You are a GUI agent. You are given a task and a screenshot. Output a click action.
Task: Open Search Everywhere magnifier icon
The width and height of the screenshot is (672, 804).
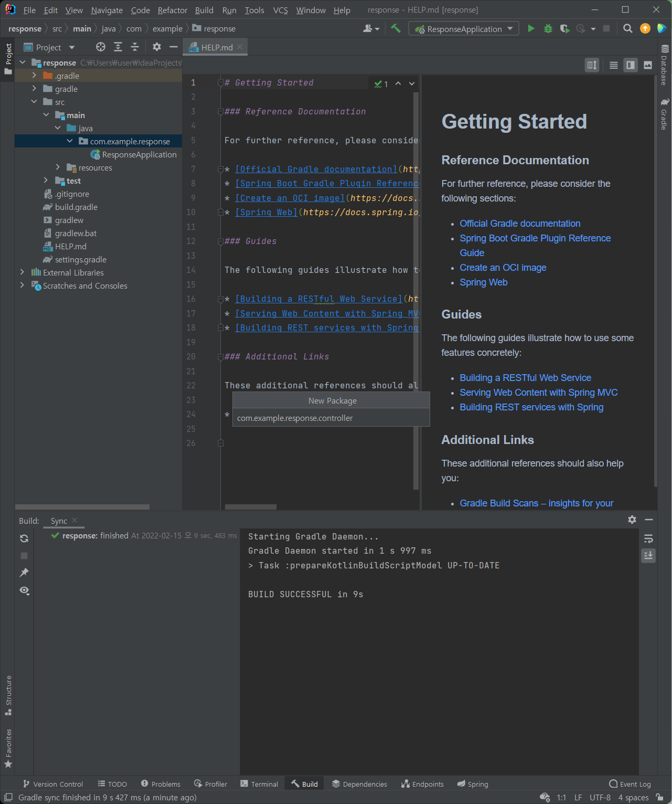627,28
